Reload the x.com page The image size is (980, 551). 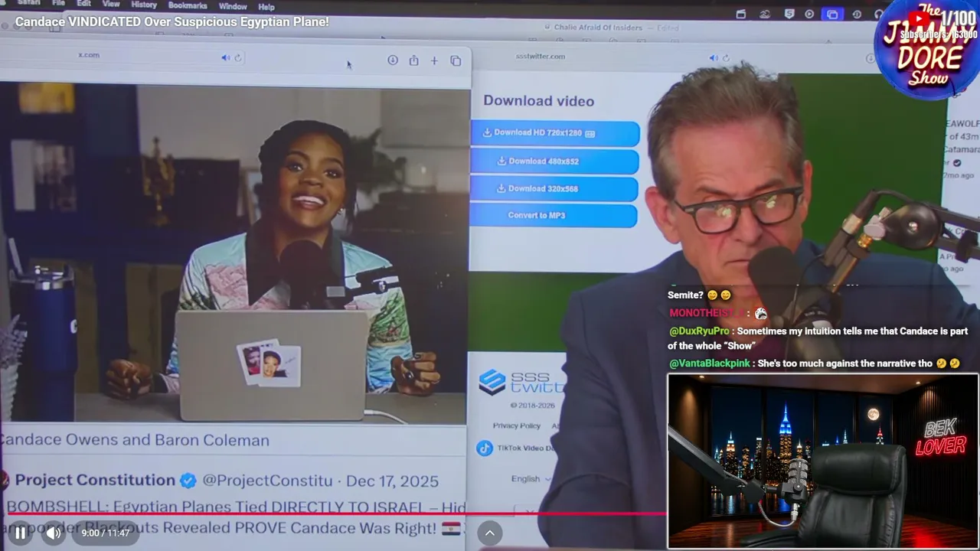pyautogui.click(x=238, y=57)
